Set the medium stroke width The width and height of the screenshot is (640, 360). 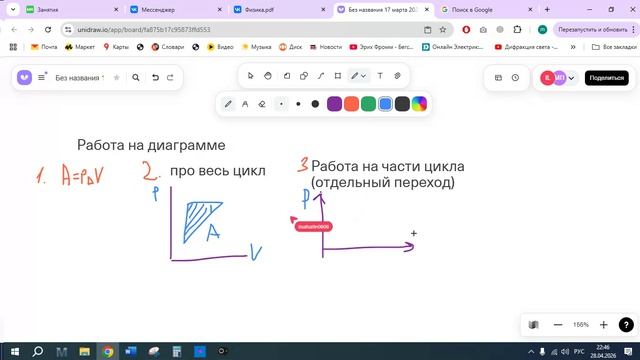[298, 104]
